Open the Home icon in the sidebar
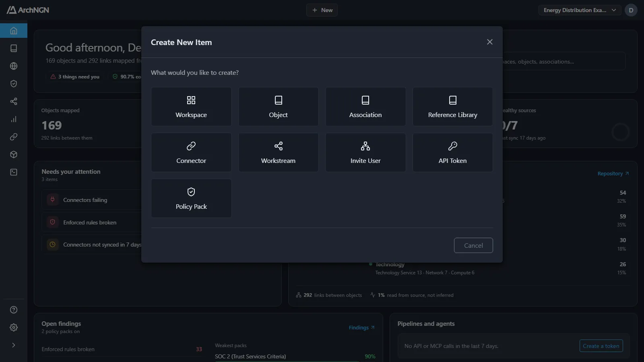644x362 pixels. 14,31
